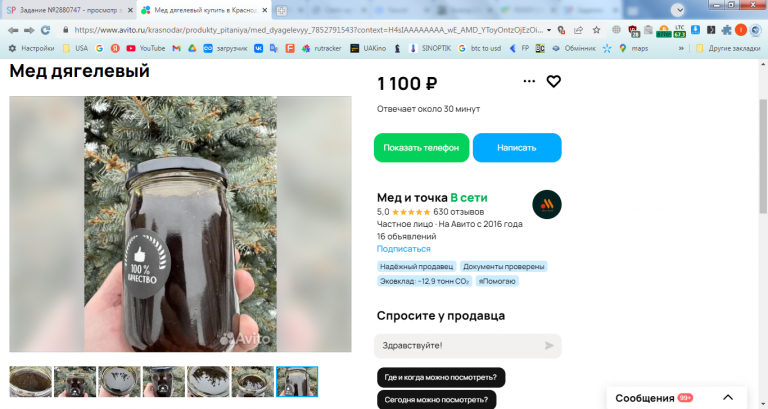Open YouTube bookmark in bookmarks bar

point(145,48)
